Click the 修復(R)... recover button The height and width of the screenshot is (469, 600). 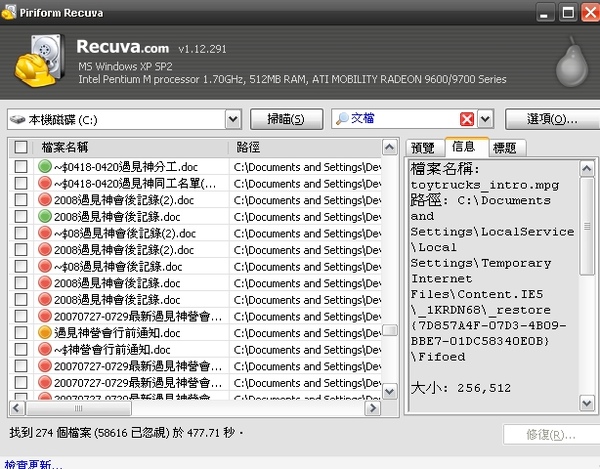(x=551, y=435)
